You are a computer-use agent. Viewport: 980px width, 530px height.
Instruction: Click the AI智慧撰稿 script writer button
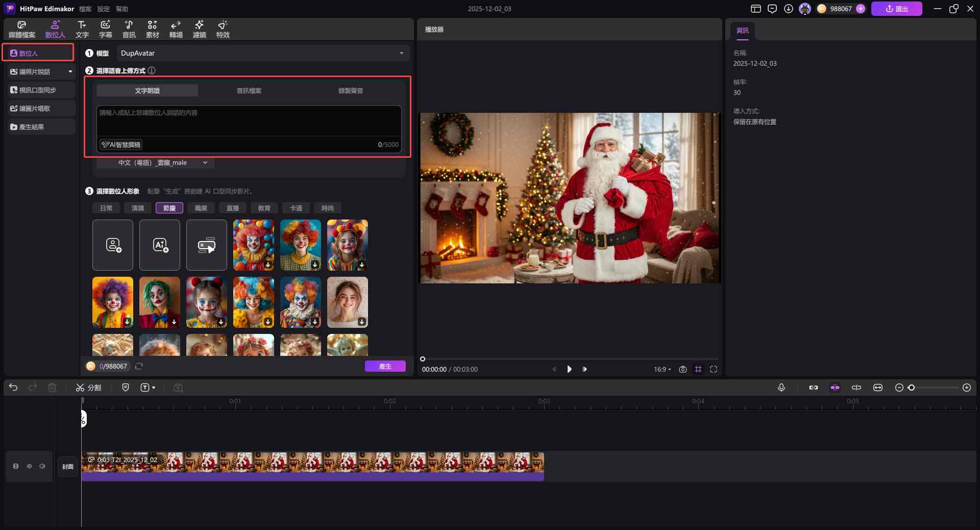coord(121,144)
